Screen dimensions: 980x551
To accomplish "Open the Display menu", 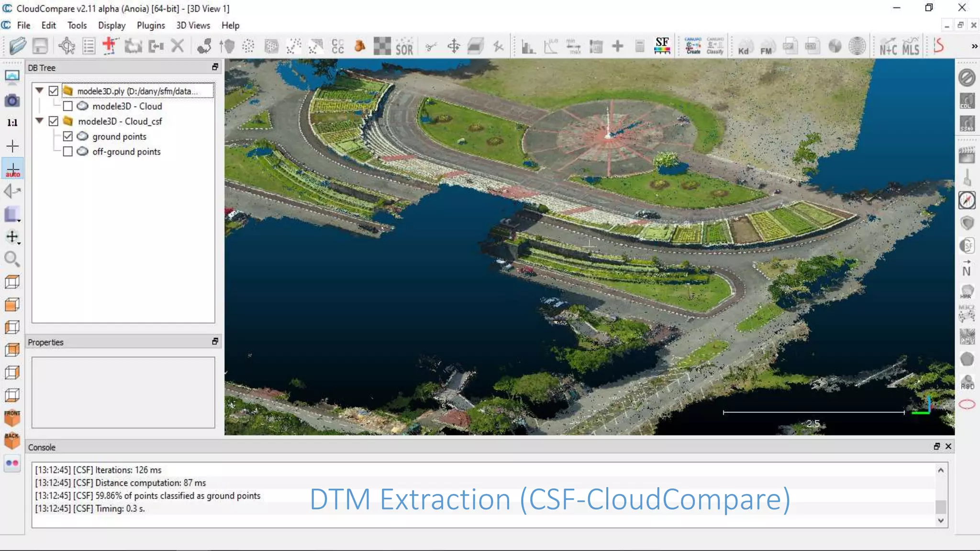I will pos(111,25).
